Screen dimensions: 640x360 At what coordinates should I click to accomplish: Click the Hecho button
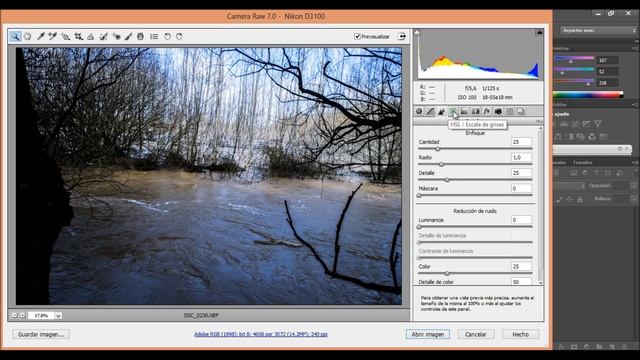pos(520,334)
